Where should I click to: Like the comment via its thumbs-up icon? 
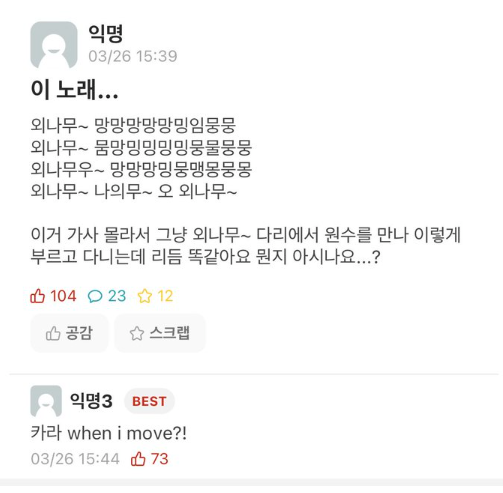(x=138, y=459)
